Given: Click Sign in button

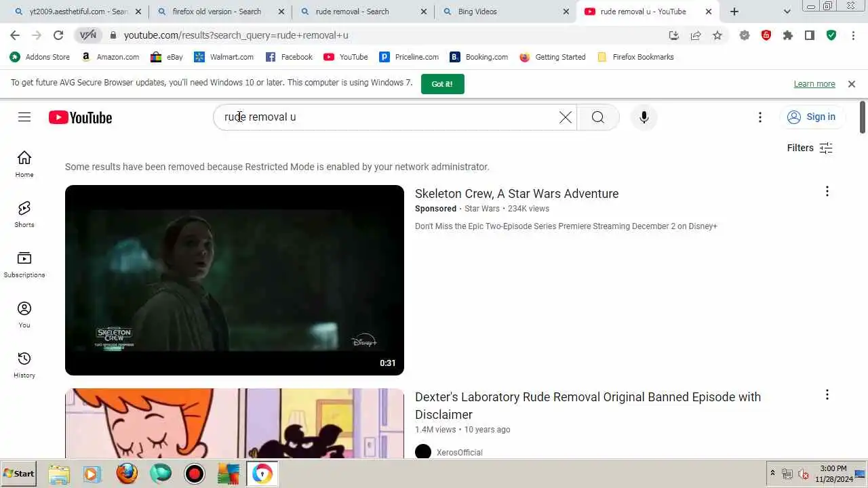Looking at the screenshot, I should tap(812, 117).
